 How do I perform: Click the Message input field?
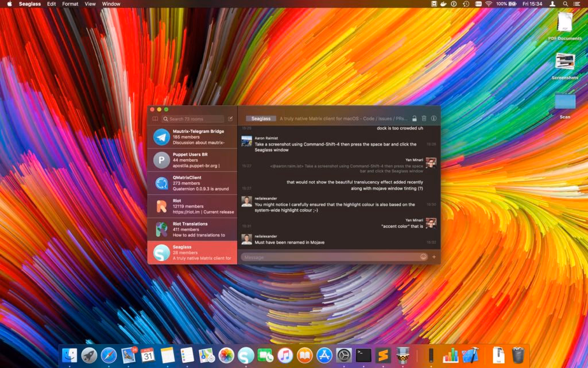[335, 257]
